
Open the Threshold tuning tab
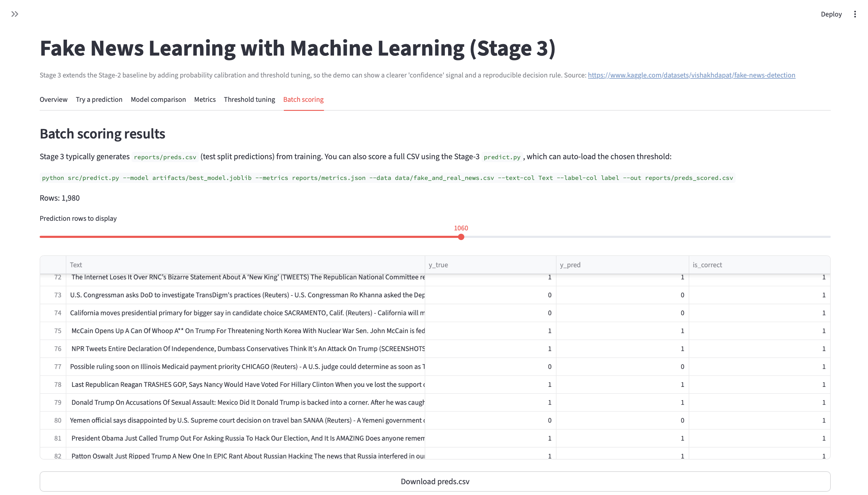click(249, 99)
